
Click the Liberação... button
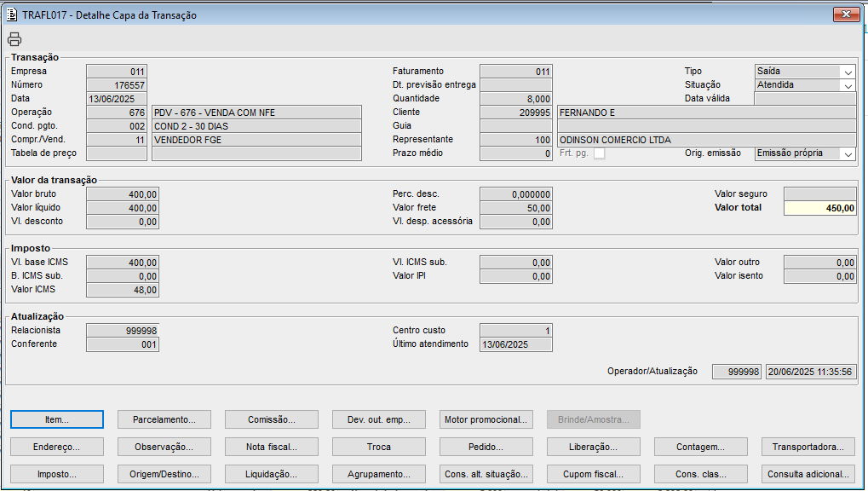(x=594, y=447)
